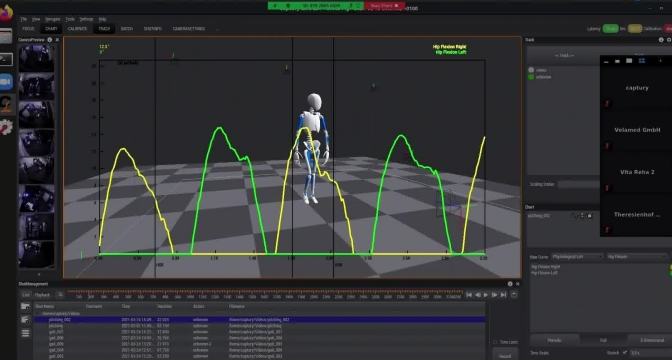Open the File menu
The image size is (672, 360).
click(24, 19)
